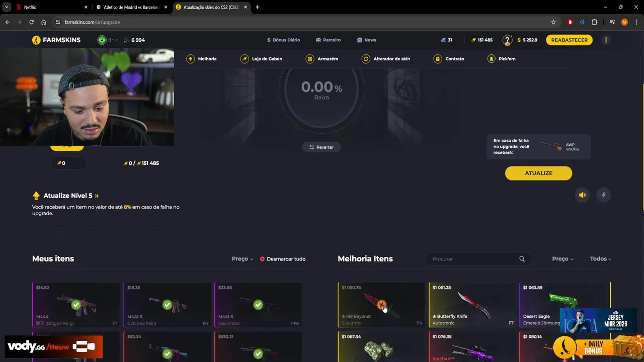Viewport: 644px width, 362px height.
Task: Open a new browser tab
Action: (x=258, y=7)
